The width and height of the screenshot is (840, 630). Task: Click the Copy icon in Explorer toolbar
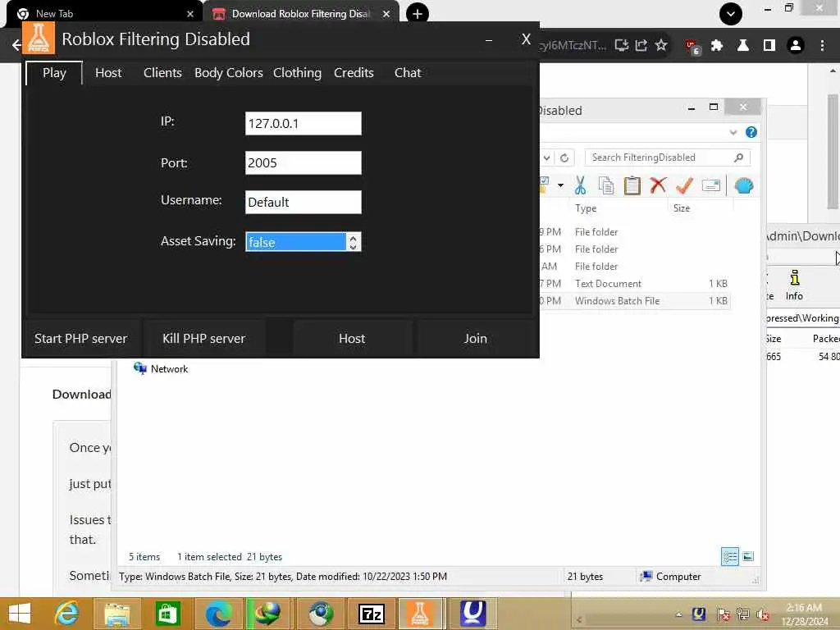(606, 186)
